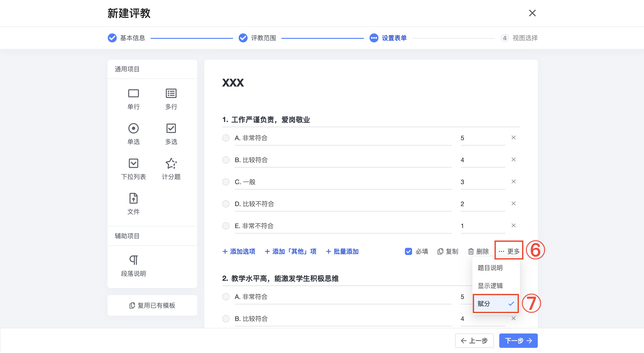The image size is (644, 353).
Task: Add a multiple-choice (多选) question
Action: pos(171,134)
